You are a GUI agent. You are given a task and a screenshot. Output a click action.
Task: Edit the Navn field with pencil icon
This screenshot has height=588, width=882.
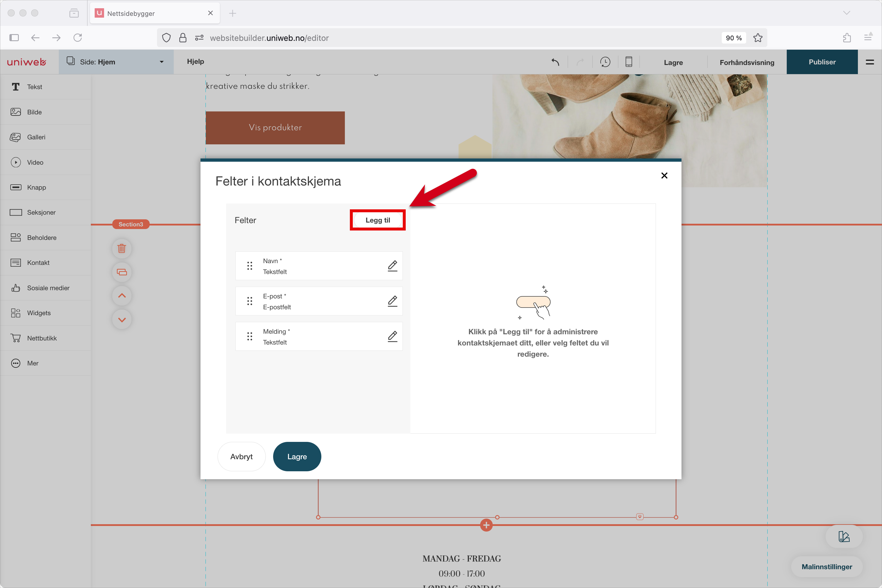(x=392, y=266)
